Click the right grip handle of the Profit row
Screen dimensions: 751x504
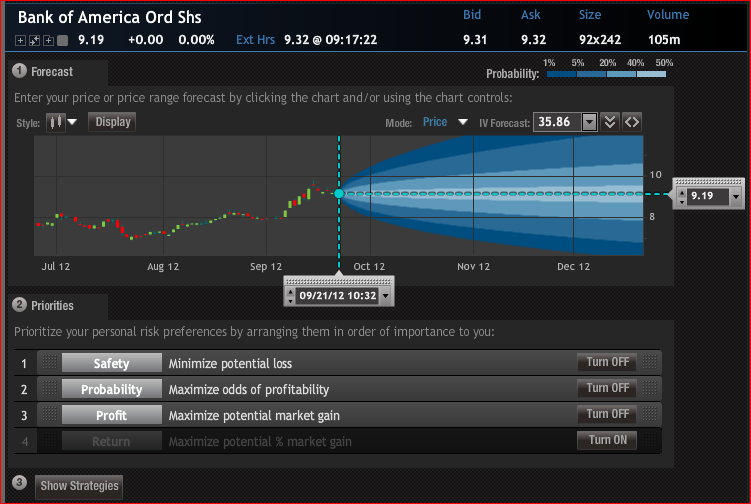click(649, 414)
